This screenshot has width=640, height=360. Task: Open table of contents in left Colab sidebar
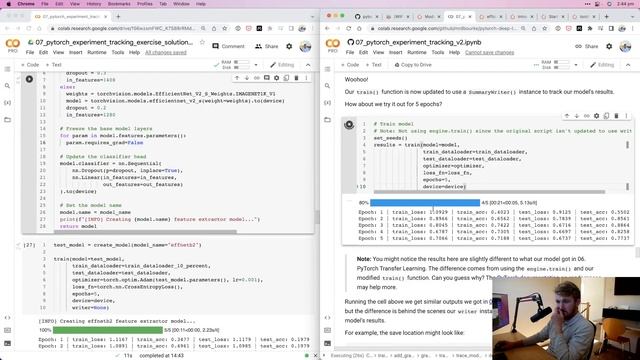click(7, 69)
